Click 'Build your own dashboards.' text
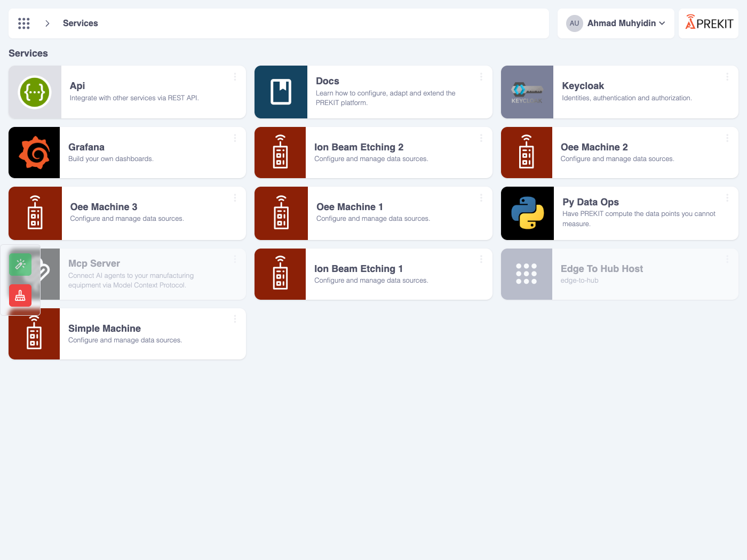Image resolution: width=747 pixels, height=560 pixels. coord(111,159)
